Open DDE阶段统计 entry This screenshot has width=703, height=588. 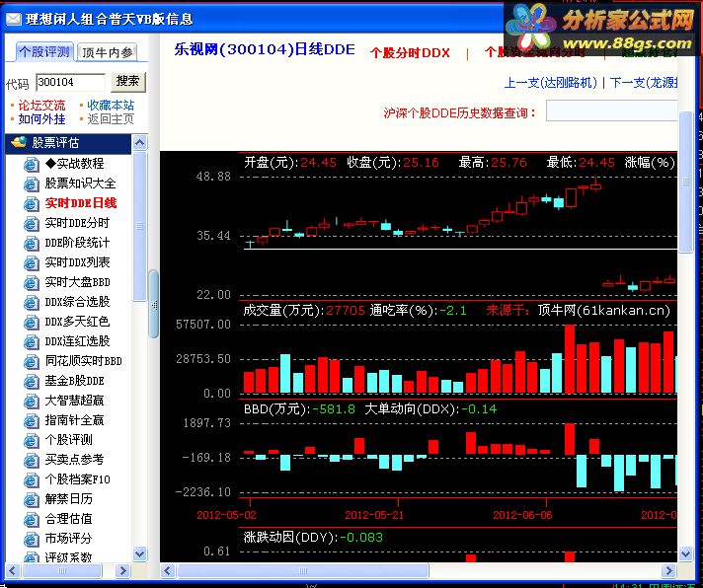tap(77, 243)
